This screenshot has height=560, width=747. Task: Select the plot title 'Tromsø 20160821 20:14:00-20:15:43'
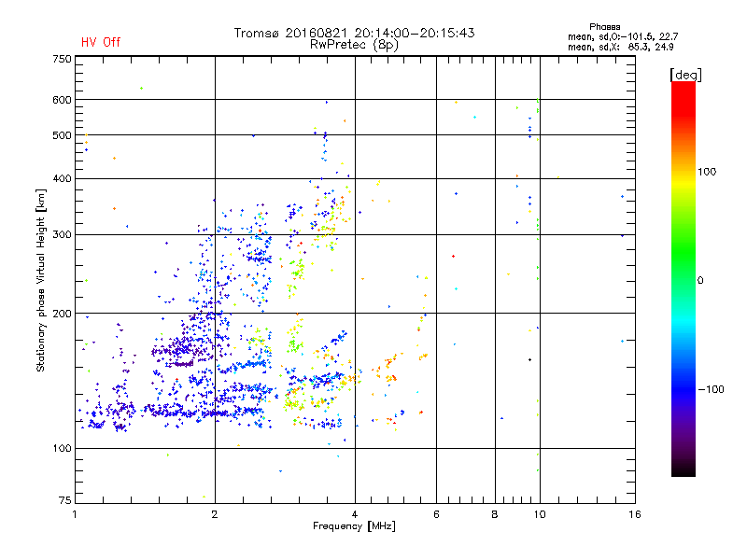(355, 33)
